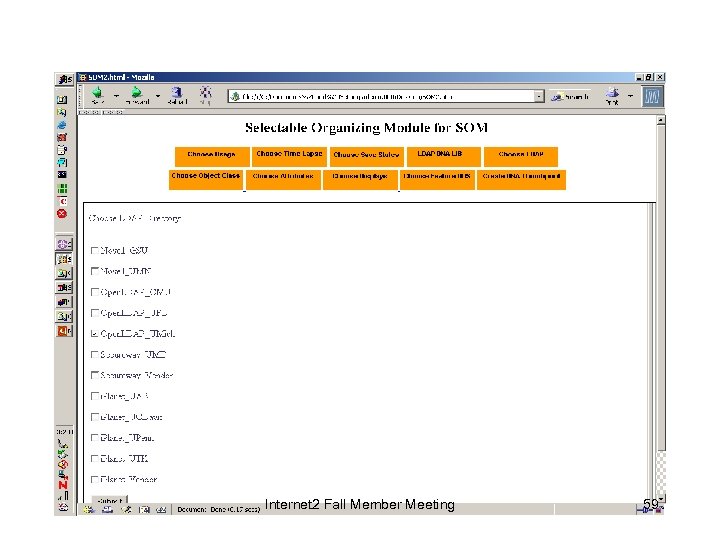720x540 pixels.
Task: Click the inner frame vertical scrollbar
Action: point(650,353)
